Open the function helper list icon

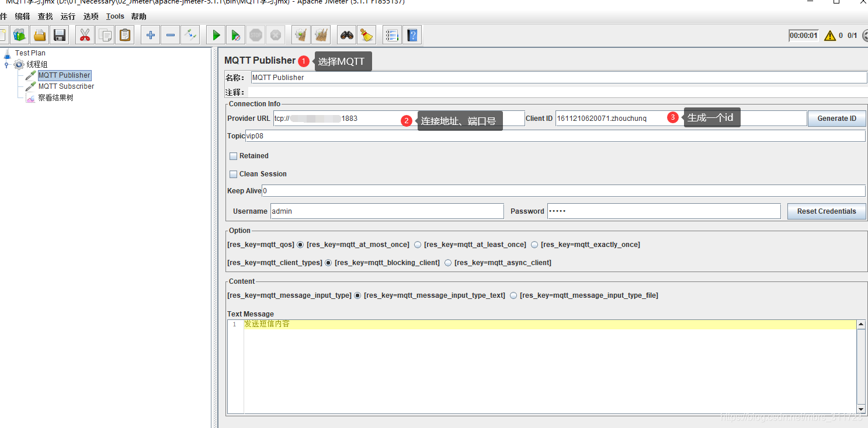(393, 35)
